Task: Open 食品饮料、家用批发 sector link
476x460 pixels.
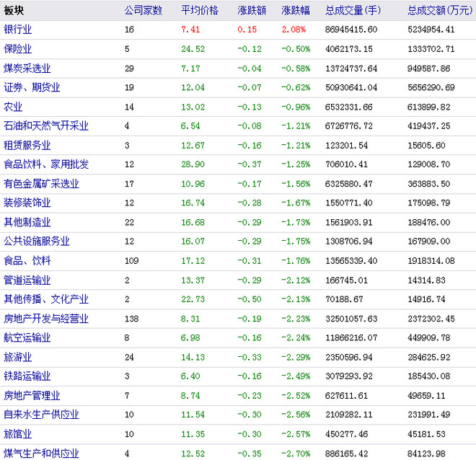Action: (x=46, y=164)
